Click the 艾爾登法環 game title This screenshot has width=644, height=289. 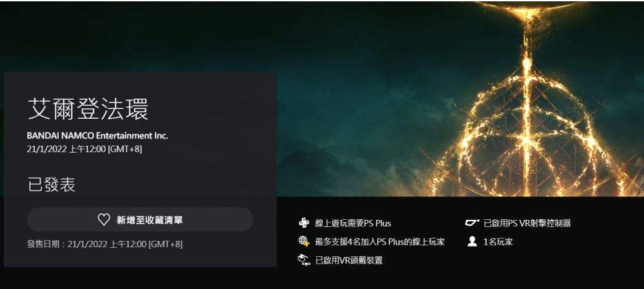pos(88,109)
